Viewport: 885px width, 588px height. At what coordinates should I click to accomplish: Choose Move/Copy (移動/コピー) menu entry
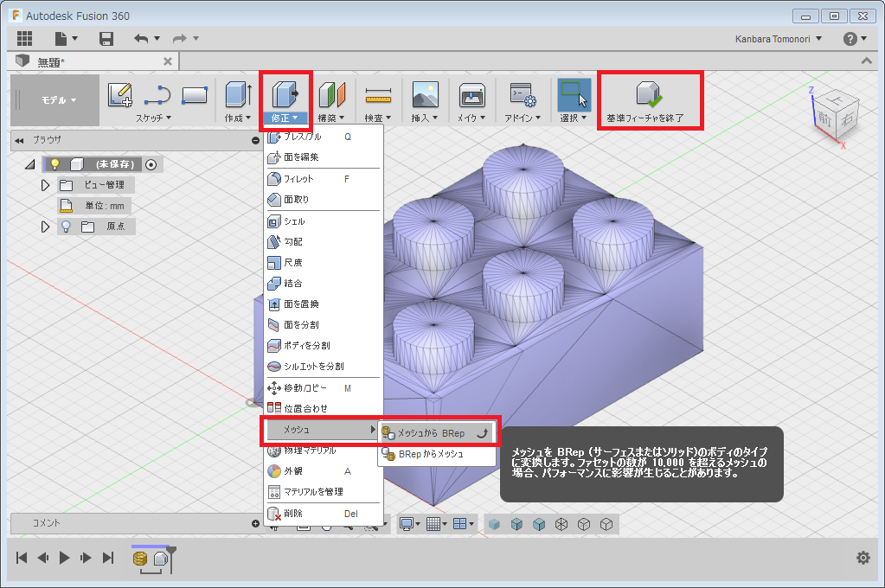(x=324, y=388)
